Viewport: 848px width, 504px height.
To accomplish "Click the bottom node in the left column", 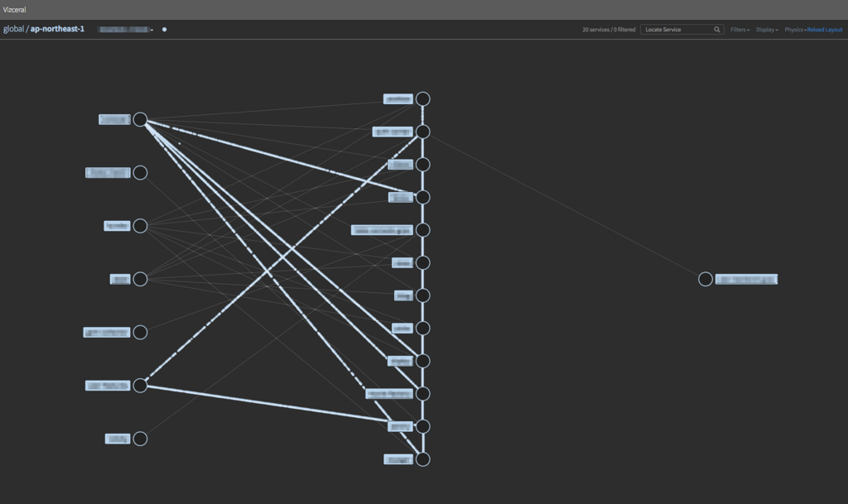I will (140, 439).
